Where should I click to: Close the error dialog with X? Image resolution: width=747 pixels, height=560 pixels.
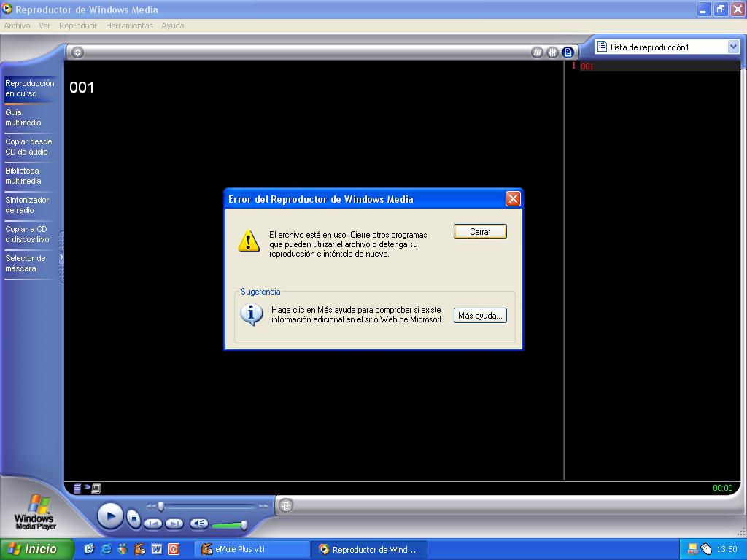click(x=513, y=199)
